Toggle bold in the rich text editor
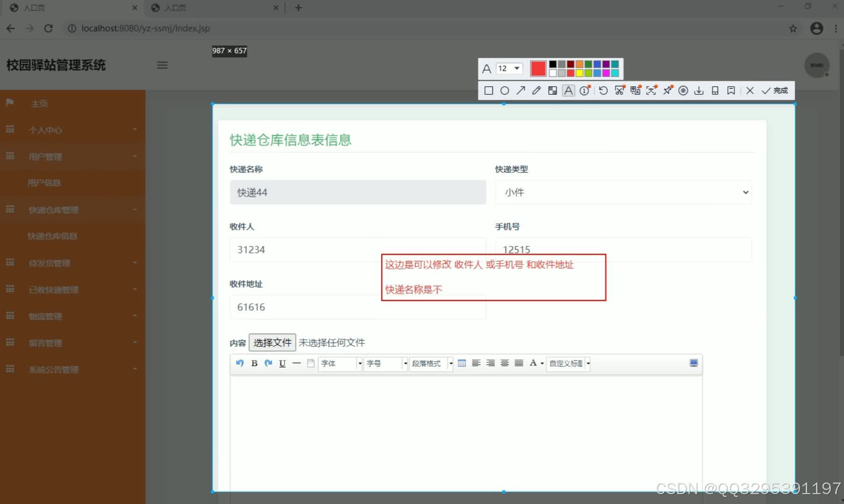The height and width of the screenshot is (504, 844). pos(254,363)
